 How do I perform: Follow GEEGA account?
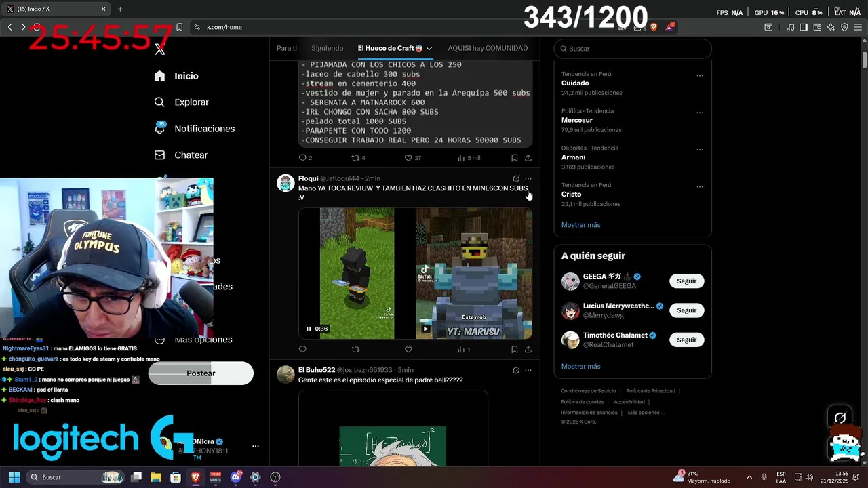point(686,281)
